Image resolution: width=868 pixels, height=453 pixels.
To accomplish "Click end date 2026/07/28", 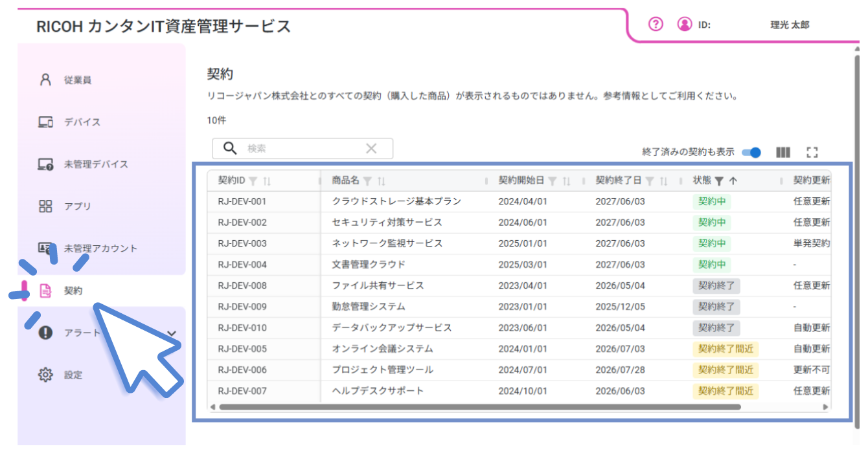I will pos(620,370).
